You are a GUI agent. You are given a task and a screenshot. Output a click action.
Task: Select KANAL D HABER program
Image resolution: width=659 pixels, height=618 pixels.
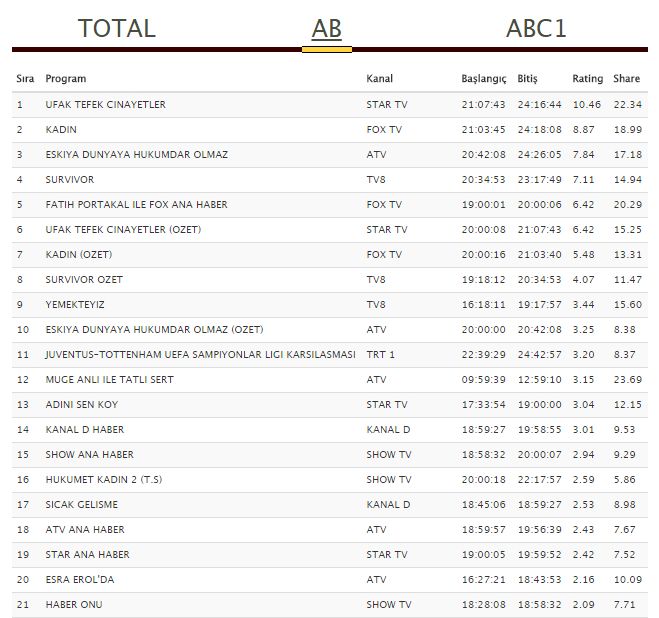[x=85, y=430]
